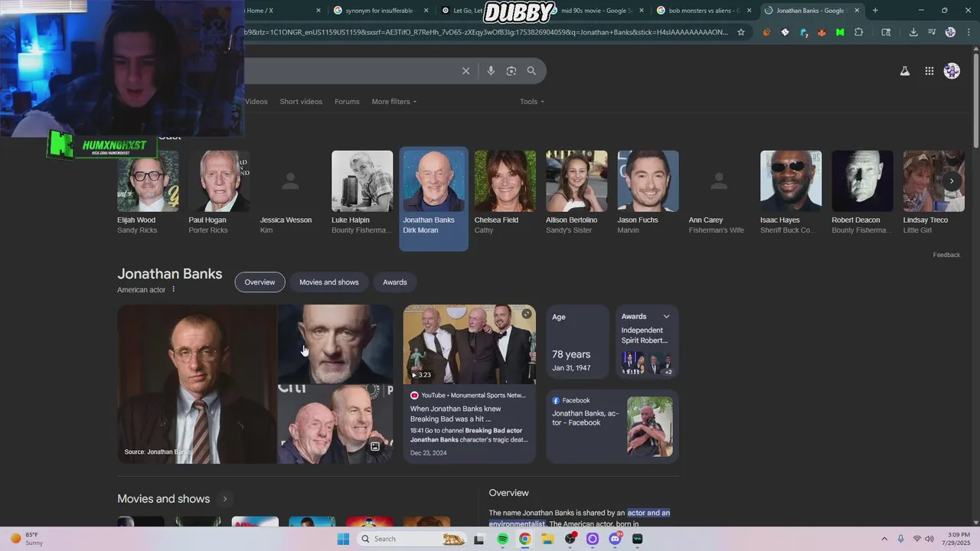This screenshot has height=551, width=980.
Task: Open File Explorer from the taskbar
Action: pos(547,539)
